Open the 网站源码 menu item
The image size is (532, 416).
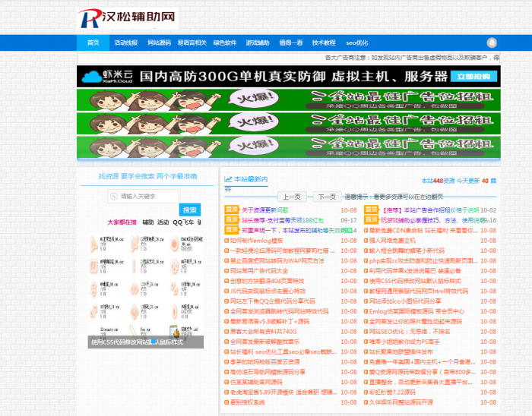(159, 43)
